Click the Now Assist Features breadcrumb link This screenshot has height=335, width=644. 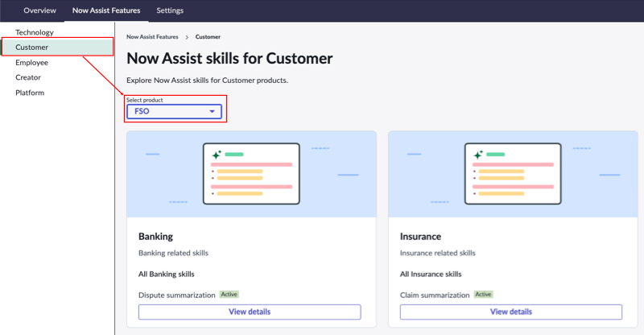[x=152, y=36]
